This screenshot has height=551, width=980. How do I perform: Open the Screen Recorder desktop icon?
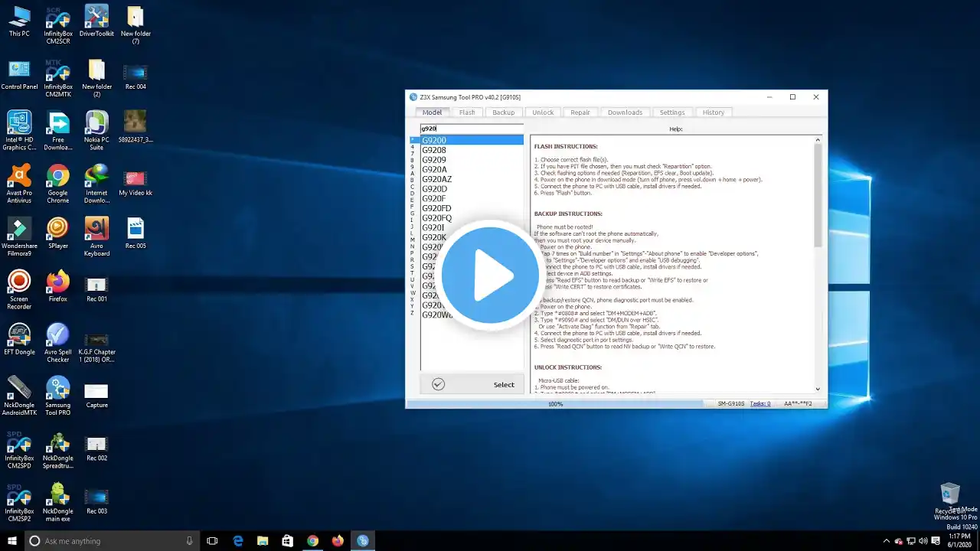click(19, 289)
